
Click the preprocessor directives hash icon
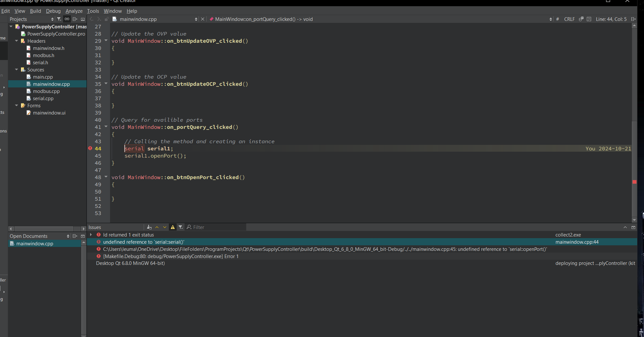tap(557, 19)
